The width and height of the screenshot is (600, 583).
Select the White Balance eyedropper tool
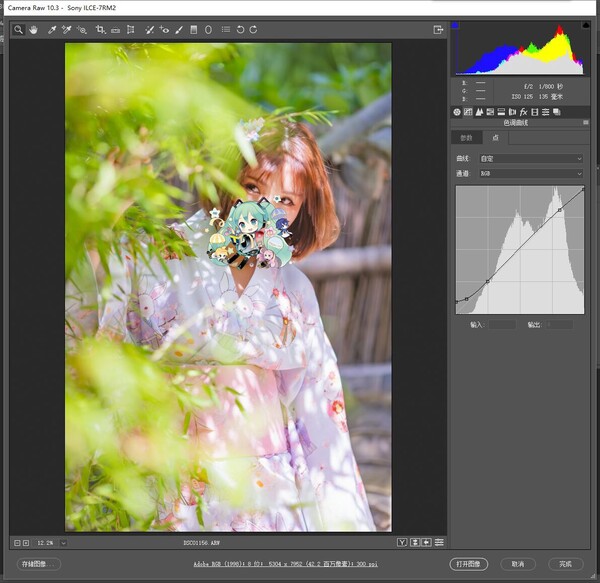(52, 30)
